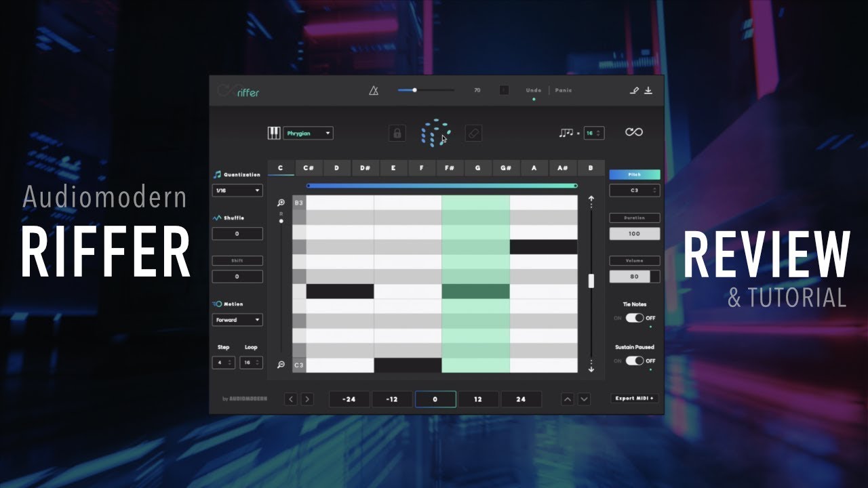The image size is (868, 488).
Task: Click the up arrow beside grid
Action: [591, 201]
